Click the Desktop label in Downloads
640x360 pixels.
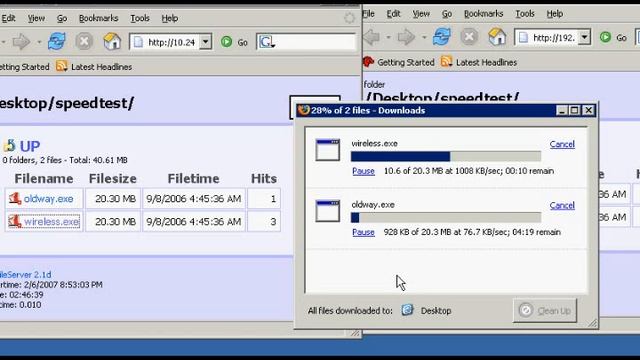click(x=436, y=311)
